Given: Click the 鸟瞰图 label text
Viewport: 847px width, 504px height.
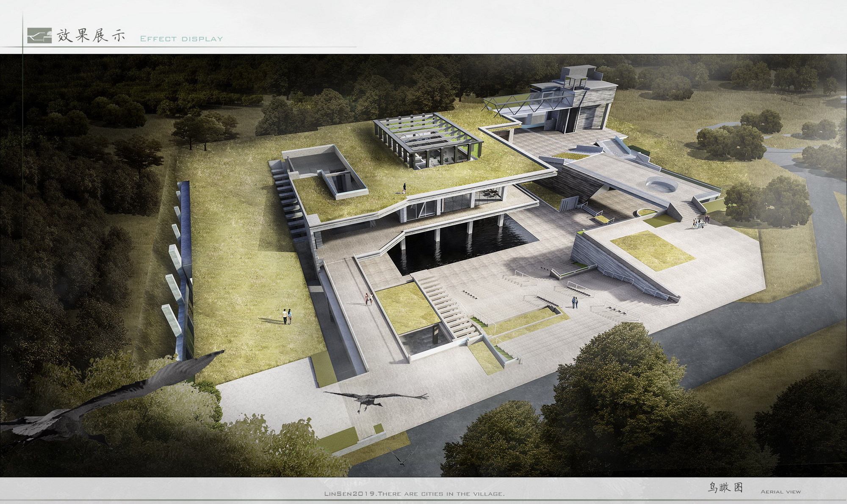Looking at the screenshot, I should (x=725, y=488).
